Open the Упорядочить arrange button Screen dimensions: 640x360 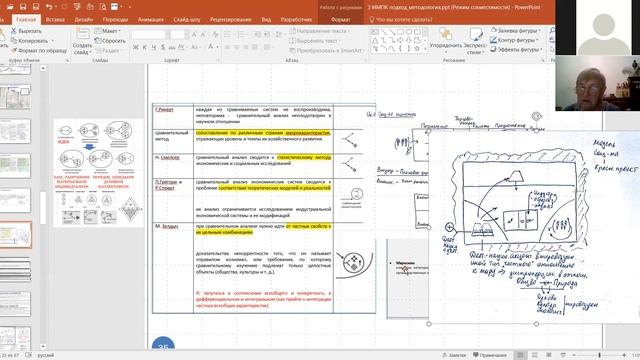(x=446, y=40)
